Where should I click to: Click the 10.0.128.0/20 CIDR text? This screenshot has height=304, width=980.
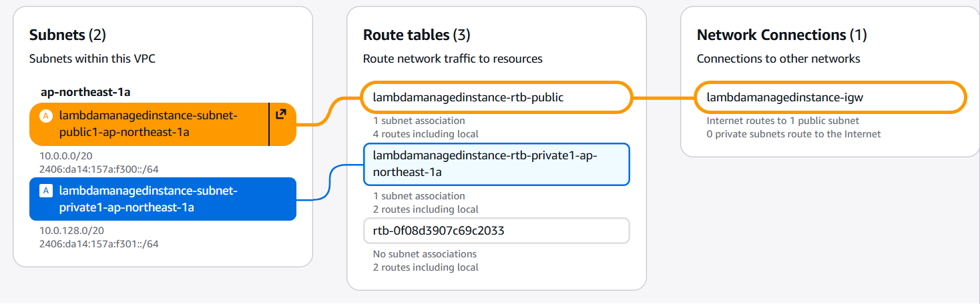pos(73,230)
